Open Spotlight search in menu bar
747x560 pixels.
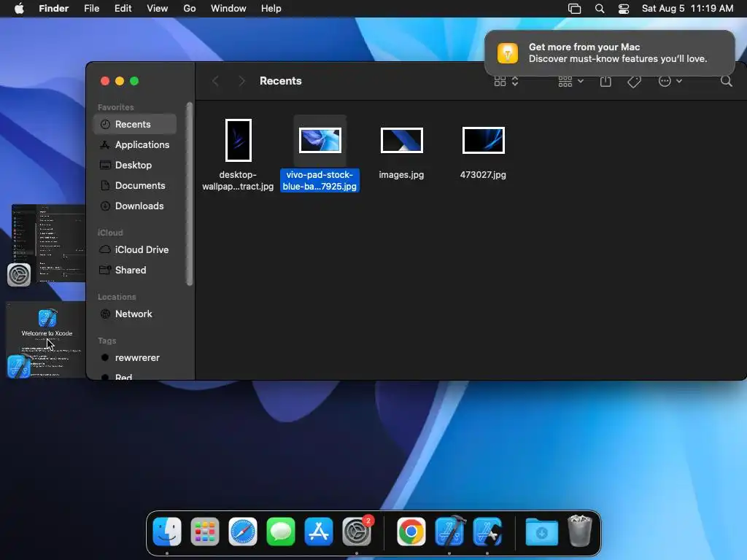600,9
